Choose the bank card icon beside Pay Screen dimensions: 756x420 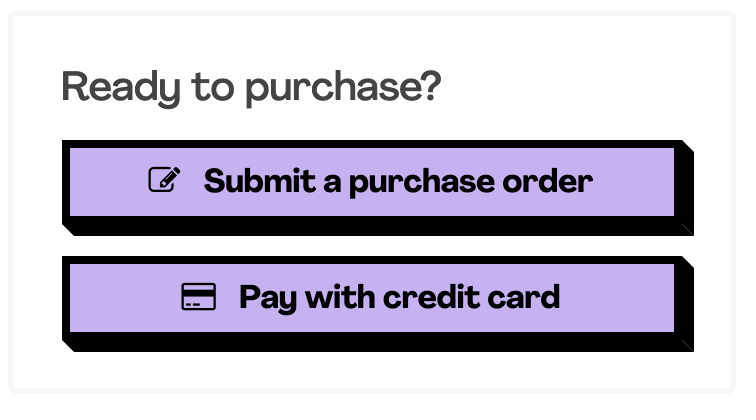click(x=199, y=297)
